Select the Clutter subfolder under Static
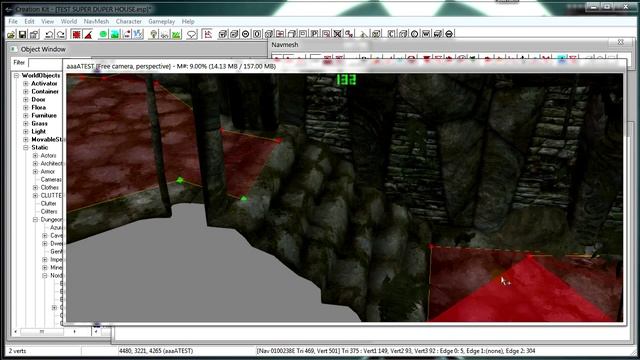This screenshot has height=360, width=640. point(49,203)
